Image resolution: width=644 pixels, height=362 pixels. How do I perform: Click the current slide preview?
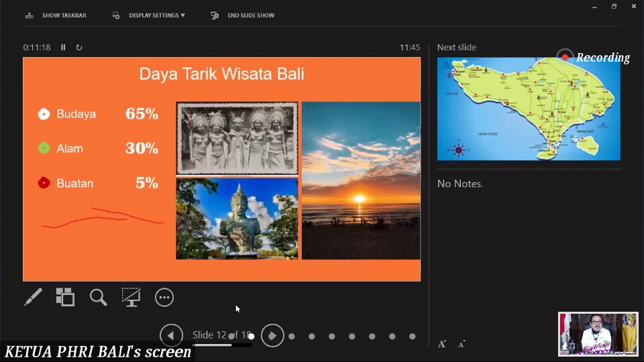222,169
